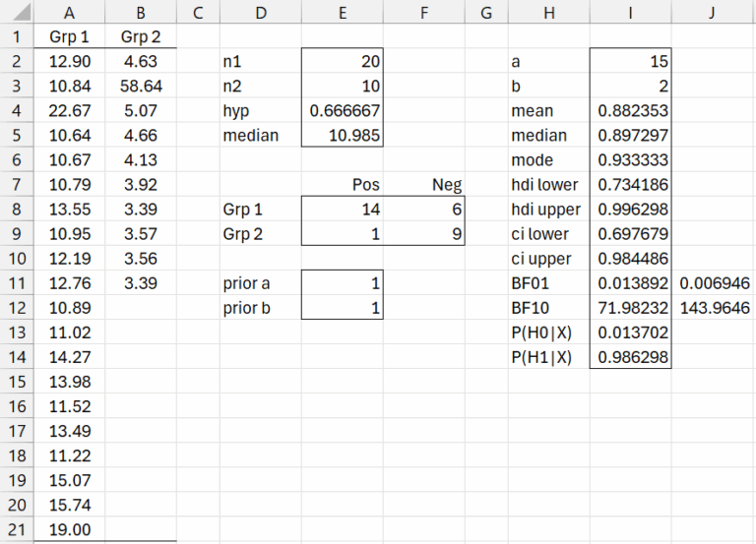Click the Neg column heading
Screen dimensions: 756x544
click(x=424, y=185)
